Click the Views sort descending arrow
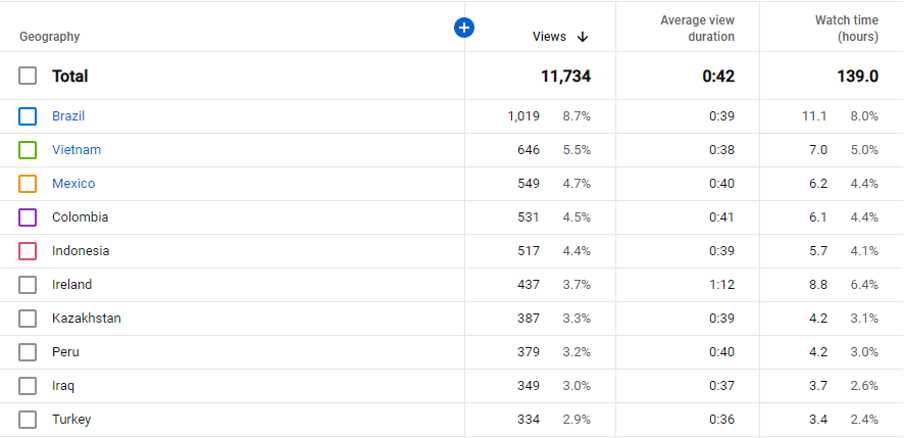 pyautogui.click(x=583, y=37)
